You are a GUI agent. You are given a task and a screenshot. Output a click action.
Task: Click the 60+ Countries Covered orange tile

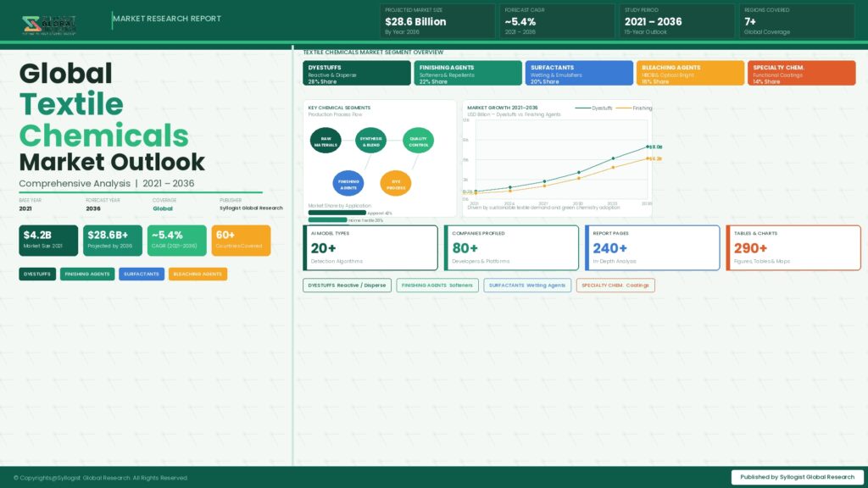(x=242, y=240)
